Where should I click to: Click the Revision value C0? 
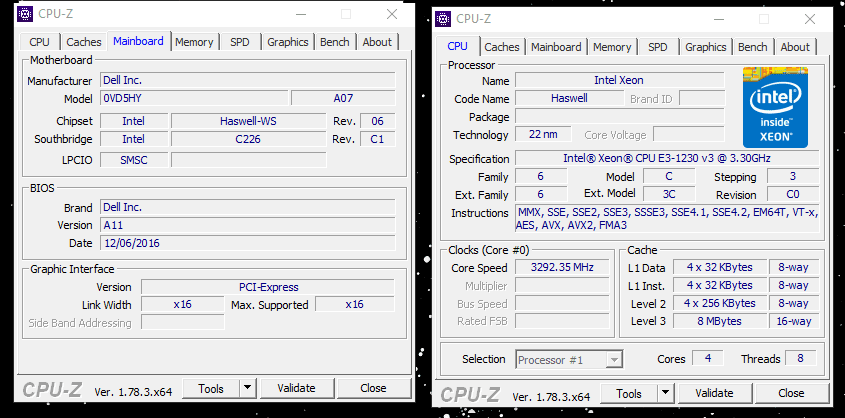click(793, 194)
